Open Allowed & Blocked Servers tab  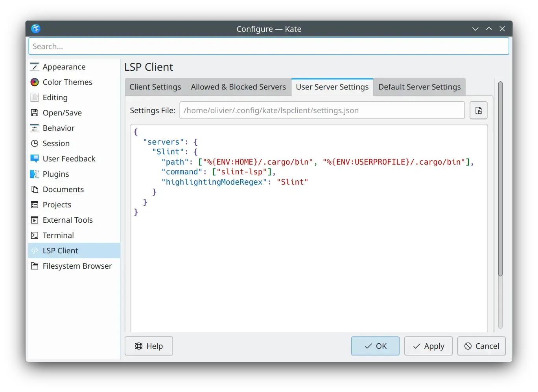pos(238,87)
